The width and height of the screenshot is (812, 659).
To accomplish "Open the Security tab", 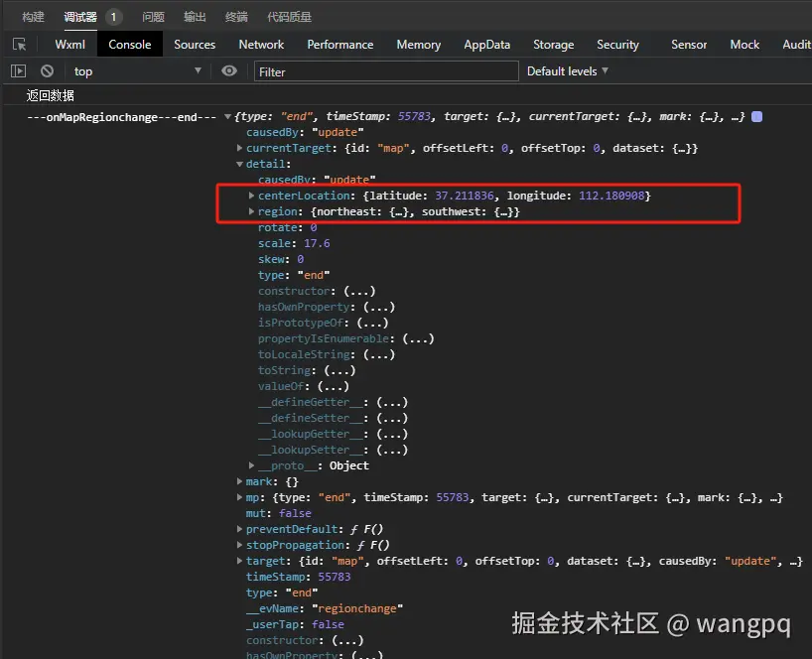I will (x=617, y=45).
